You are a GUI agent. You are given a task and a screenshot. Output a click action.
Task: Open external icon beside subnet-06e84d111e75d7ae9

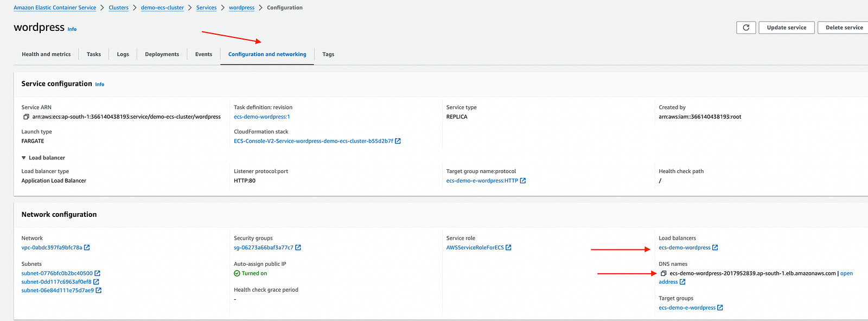click(x=99, y=291)
